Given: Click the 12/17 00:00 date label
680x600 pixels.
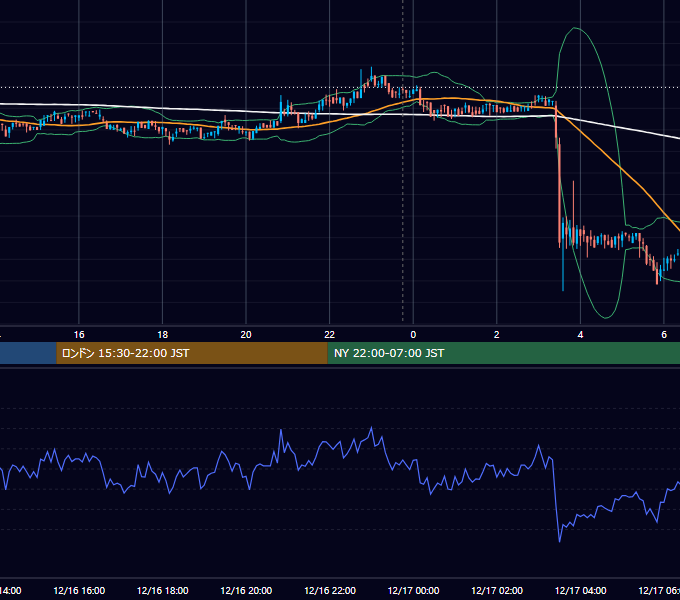Looking at the screenshot, I should point(413,590).
